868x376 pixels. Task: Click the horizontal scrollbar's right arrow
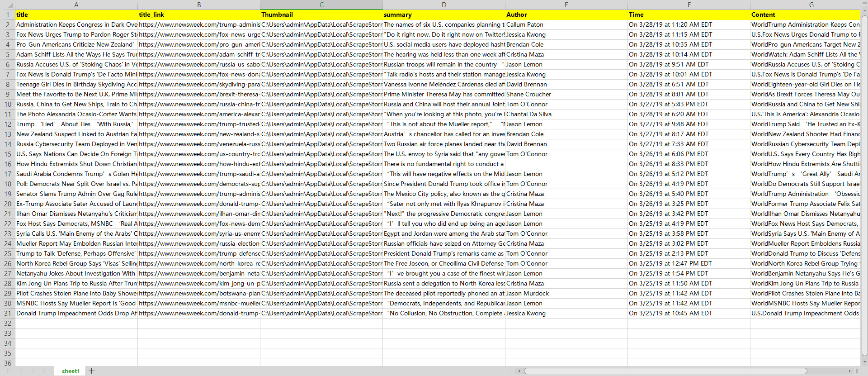coord(849,371)
